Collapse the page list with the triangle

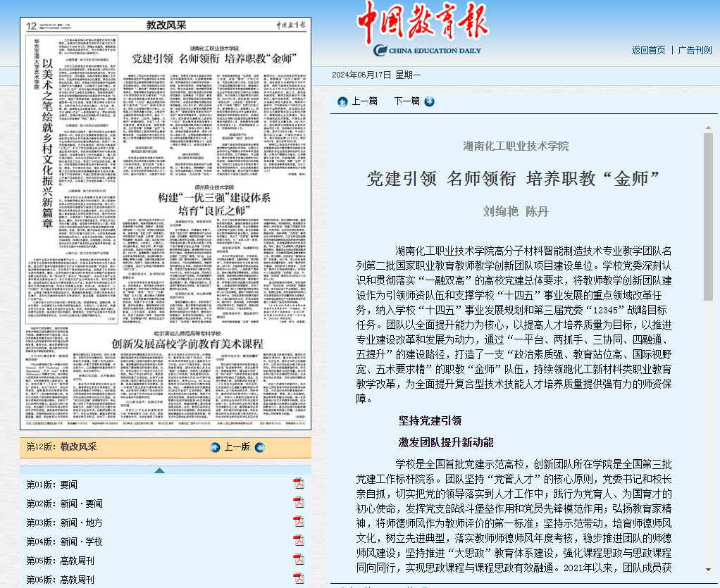(x=159, y=470)
